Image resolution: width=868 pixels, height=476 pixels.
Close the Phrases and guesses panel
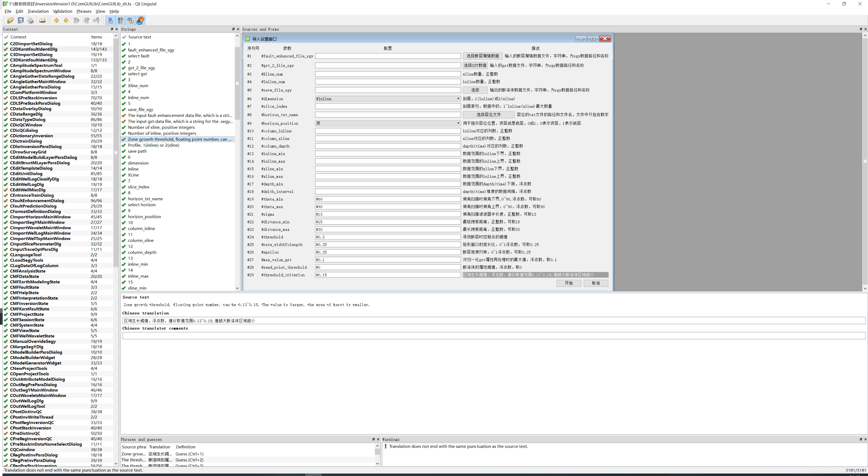pos(378,439)
